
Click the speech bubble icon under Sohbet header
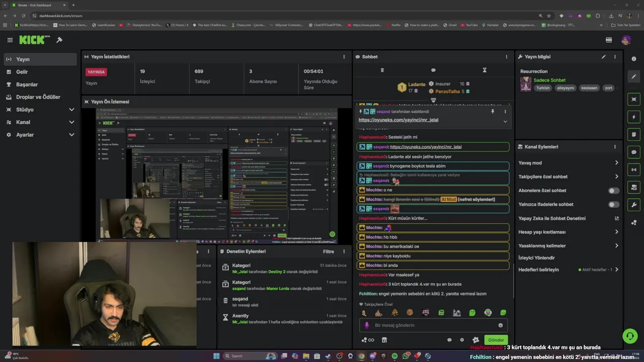pos(433,70)
